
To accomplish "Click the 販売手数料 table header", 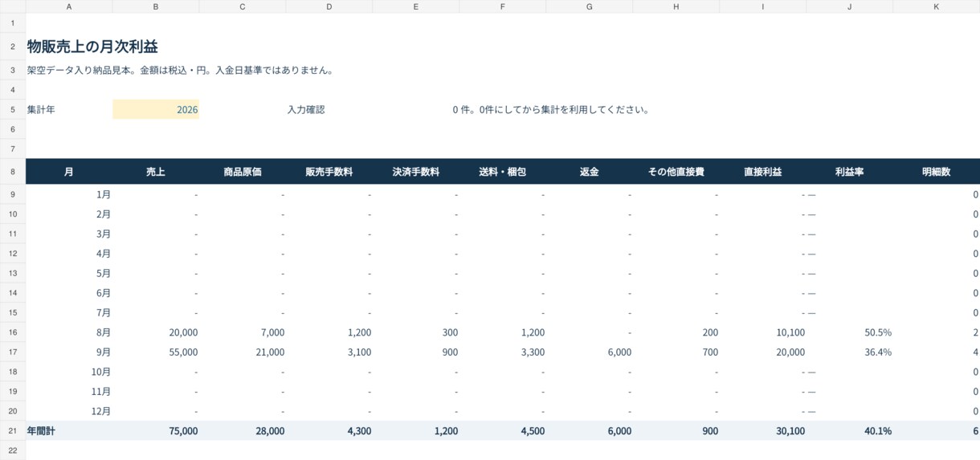I will (329, 172).
